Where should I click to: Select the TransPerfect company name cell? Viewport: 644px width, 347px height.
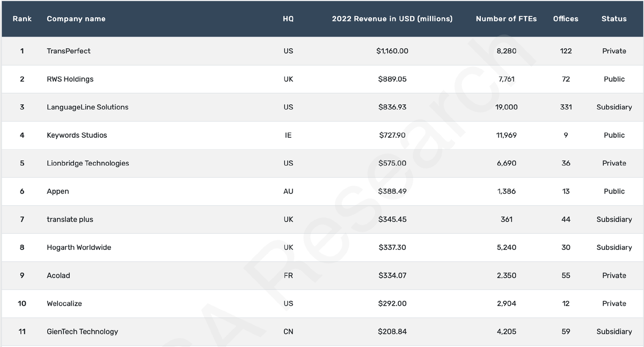(69, 51)
